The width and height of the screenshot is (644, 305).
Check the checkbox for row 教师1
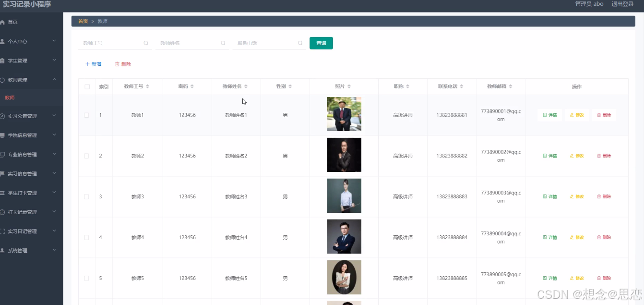tap(86, 115)
